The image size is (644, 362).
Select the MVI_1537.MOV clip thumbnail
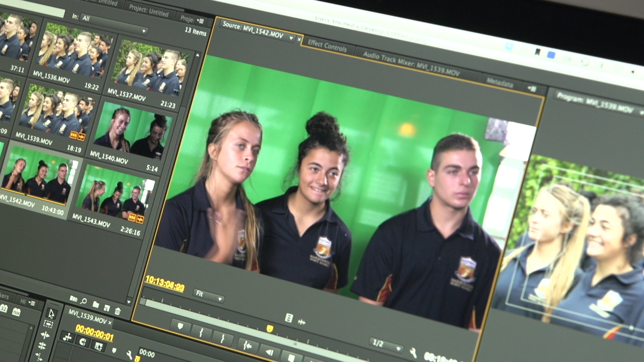click(150, 68)
